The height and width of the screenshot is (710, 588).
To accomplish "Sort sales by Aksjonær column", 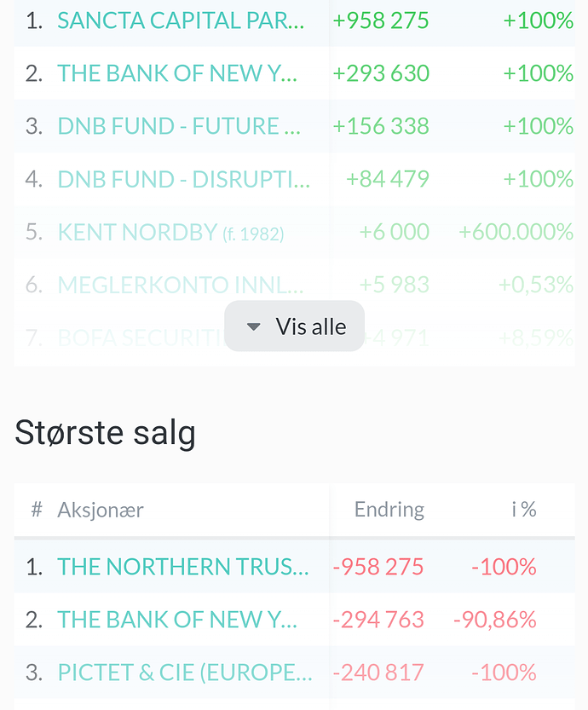I will (101, 511).
